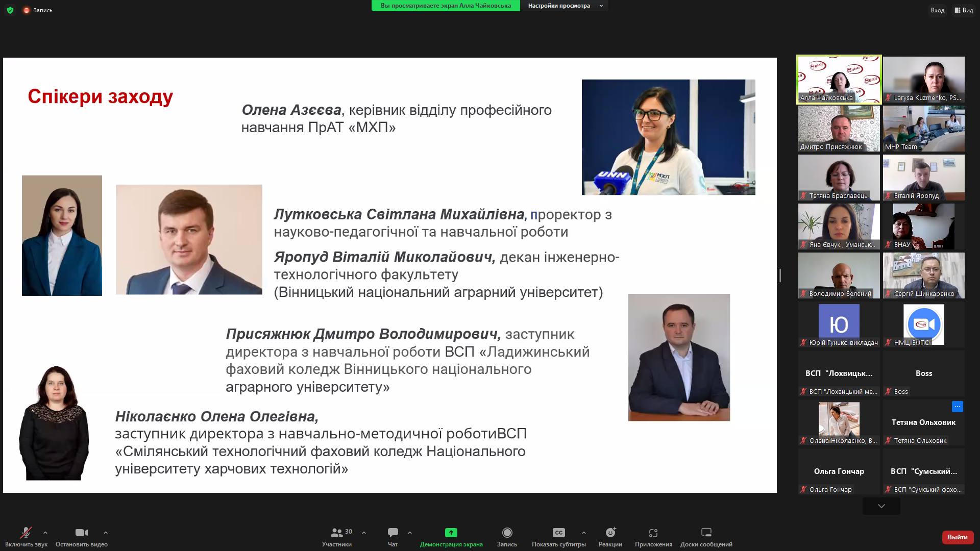
Task: Open the Чат chat panel
Action: (393, 537)
